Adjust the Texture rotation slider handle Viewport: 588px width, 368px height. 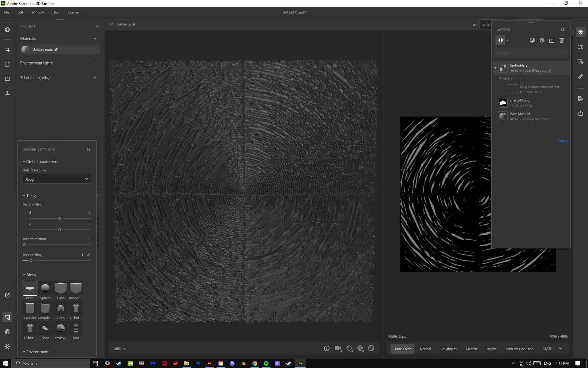pyautogui.click(x=24, y=245)
